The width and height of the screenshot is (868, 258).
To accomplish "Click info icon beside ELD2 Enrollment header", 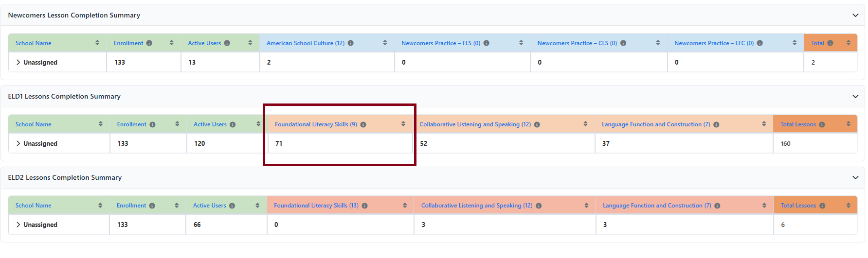I will [152, 206].
